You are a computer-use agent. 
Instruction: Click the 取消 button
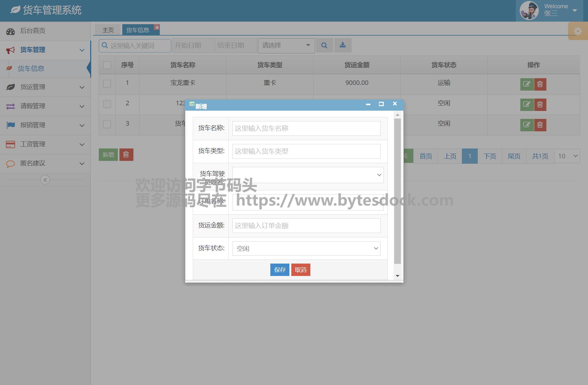[x=301, y=270]
